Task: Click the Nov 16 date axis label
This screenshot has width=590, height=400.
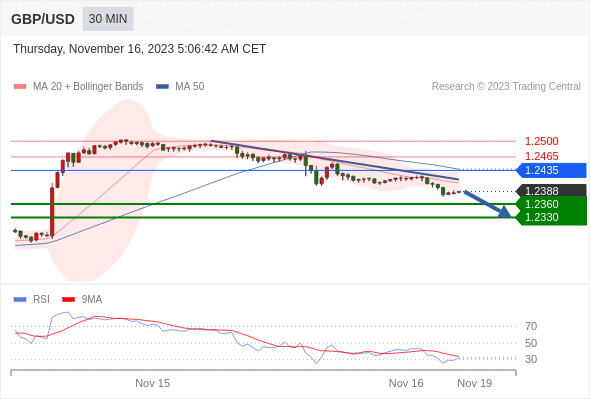Action: (x=406, y=383)
